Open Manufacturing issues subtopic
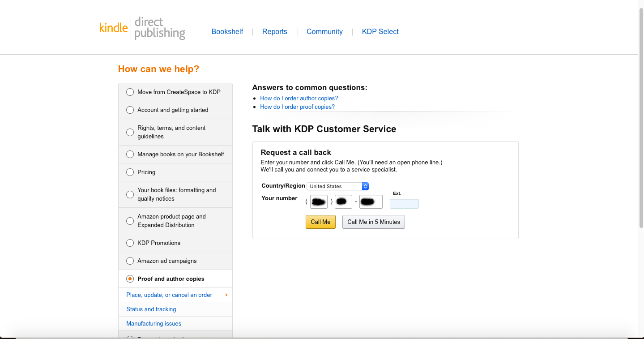Screen dimensions: 644x339 [154, 324]
